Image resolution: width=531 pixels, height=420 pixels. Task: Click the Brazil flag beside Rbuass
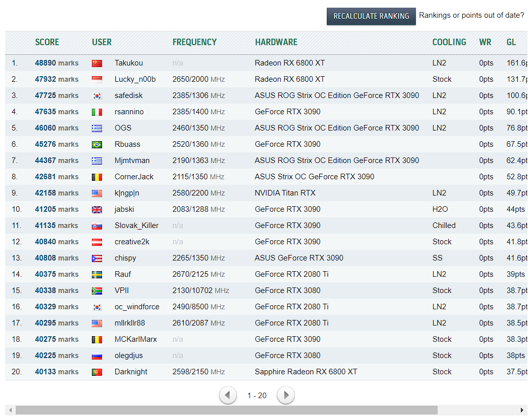click(97, 145)
